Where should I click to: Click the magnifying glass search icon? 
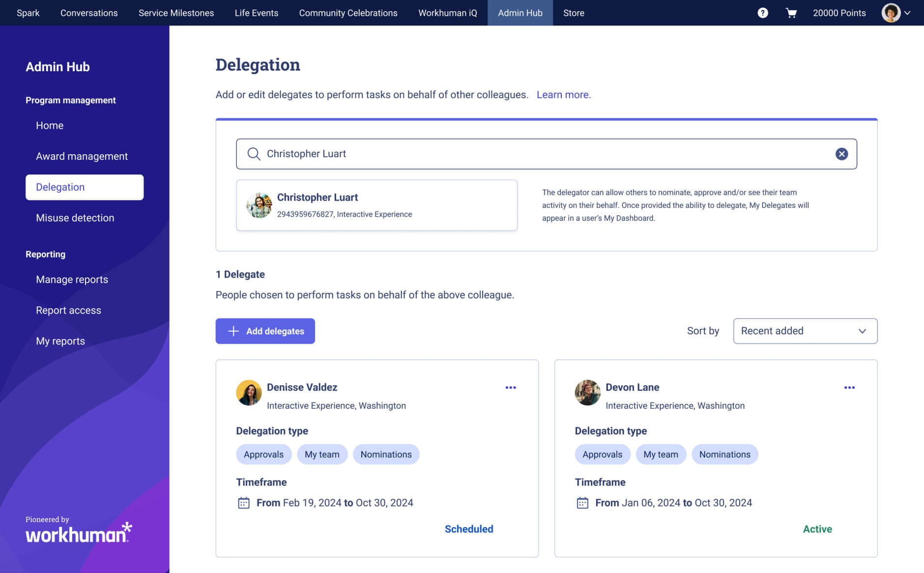click(253, 154)
